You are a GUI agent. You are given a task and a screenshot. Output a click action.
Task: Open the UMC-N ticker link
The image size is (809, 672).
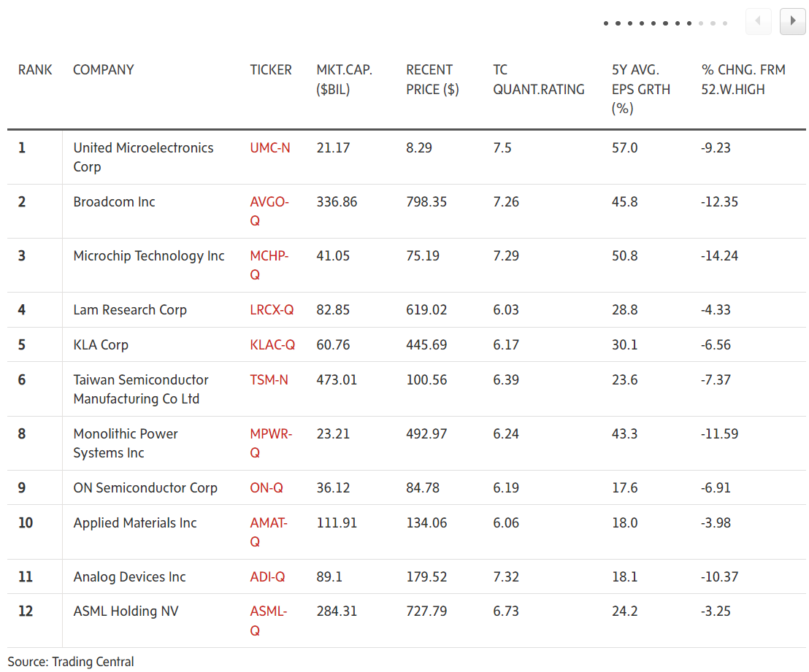tap(270, 148)
